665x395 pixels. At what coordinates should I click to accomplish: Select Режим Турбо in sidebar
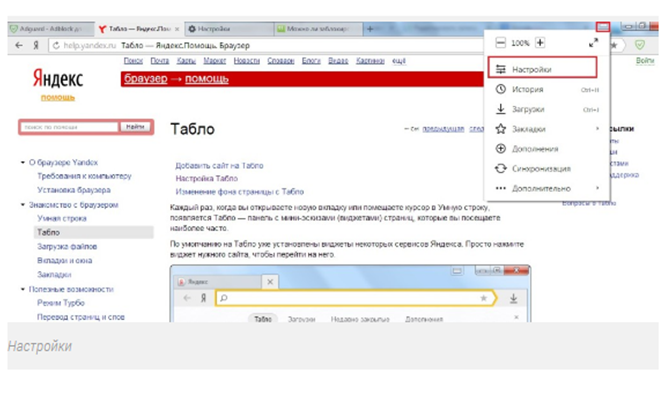61,303
